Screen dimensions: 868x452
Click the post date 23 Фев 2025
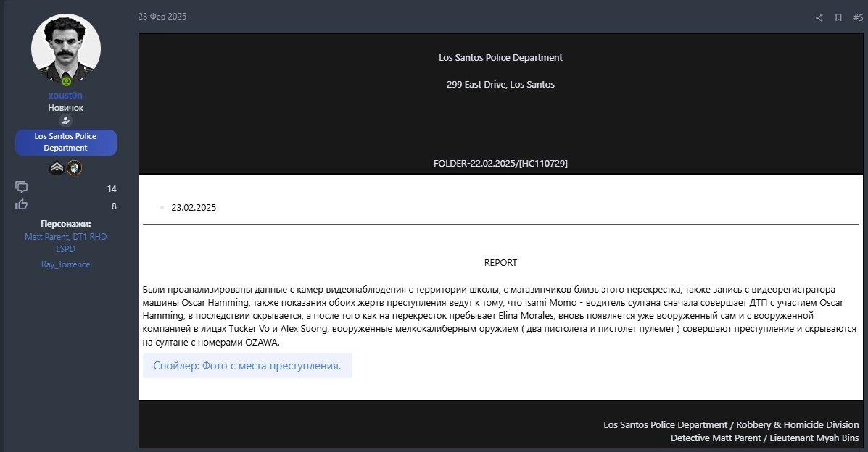tap(162, 17)
